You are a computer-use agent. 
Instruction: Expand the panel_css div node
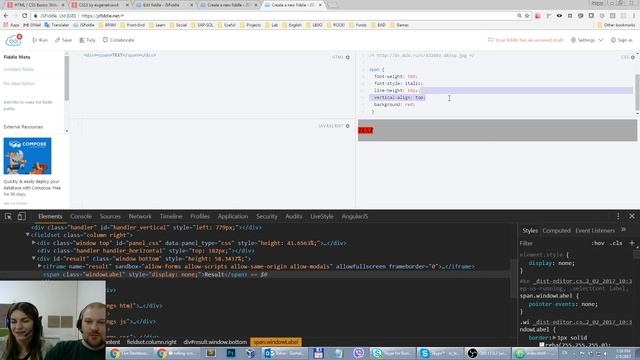click(34, 242)
